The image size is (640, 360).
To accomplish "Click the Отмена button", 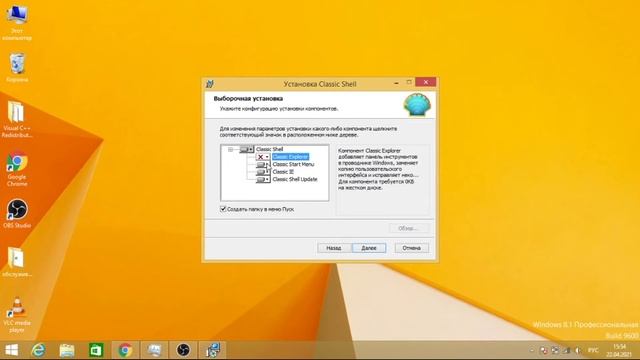I will 411,248.
